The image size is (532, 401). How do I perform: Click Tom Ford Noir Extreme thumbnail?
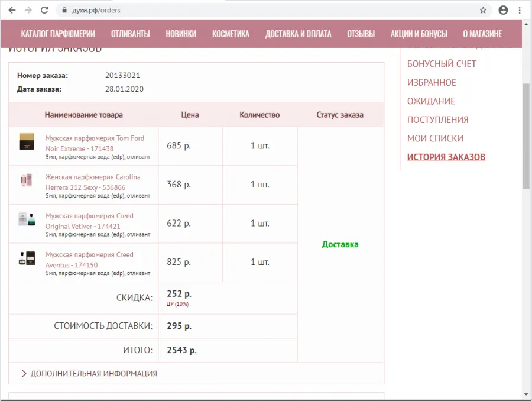(27, 141)
